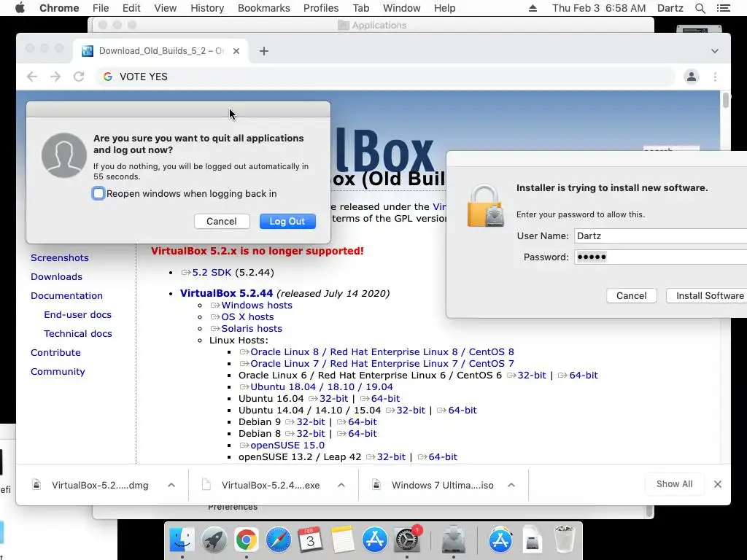This screenshot has height=560, width=747.
Task: Click the page vertical scrollbar thumb
Action: [x=726, y=101]
